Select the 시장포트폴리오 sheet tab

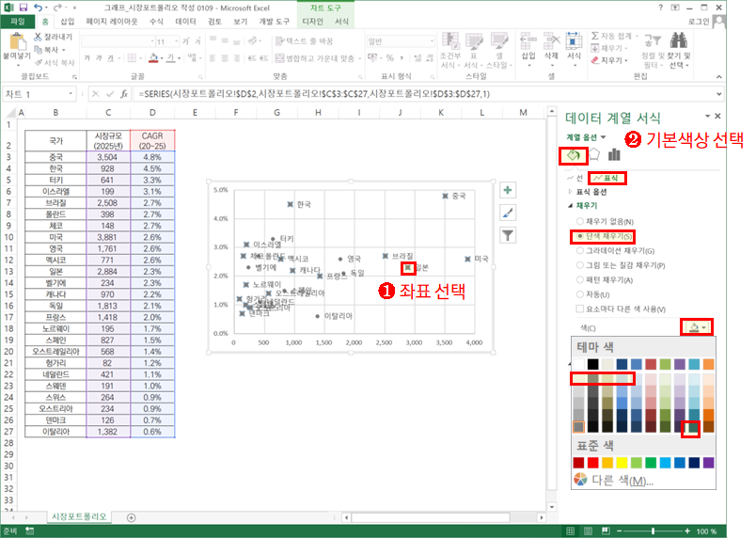click(x=79, y=516)
